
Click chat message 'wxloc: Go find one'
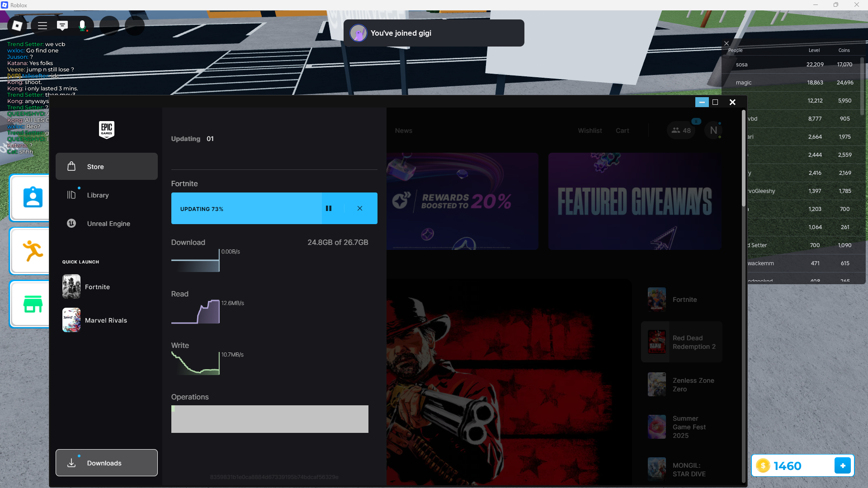click(33, 51)
